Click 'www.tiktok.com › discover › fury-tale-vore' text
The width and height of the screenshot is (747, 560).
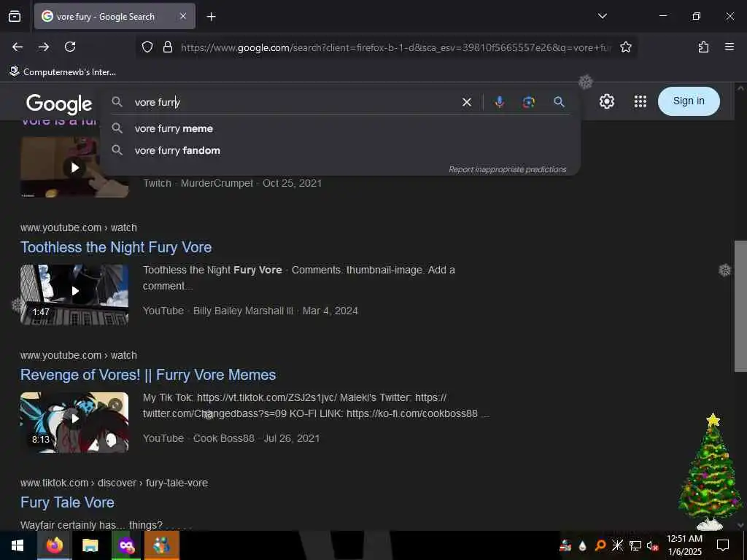114,483
